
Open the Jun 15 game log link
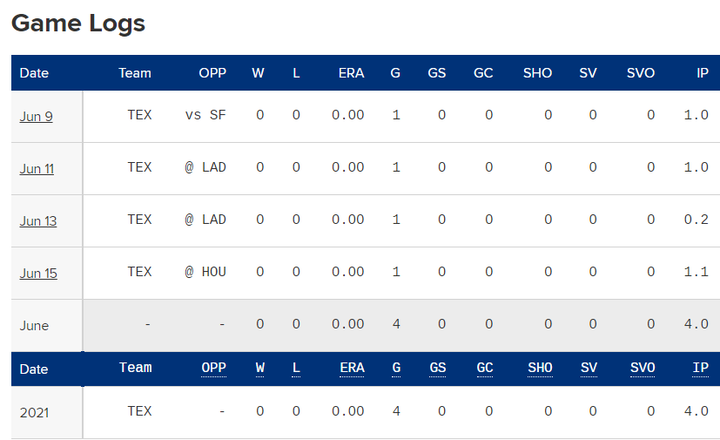39,274
